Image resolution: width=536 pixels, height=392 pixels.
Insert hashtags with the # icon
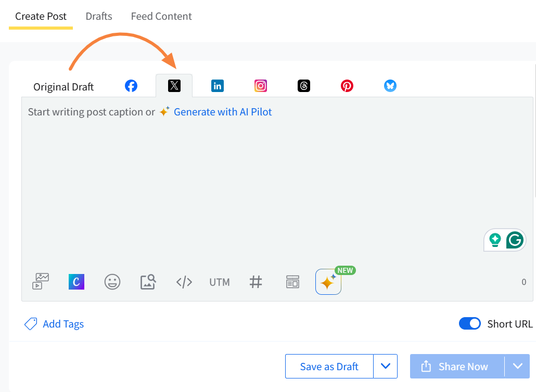point(256,282)
